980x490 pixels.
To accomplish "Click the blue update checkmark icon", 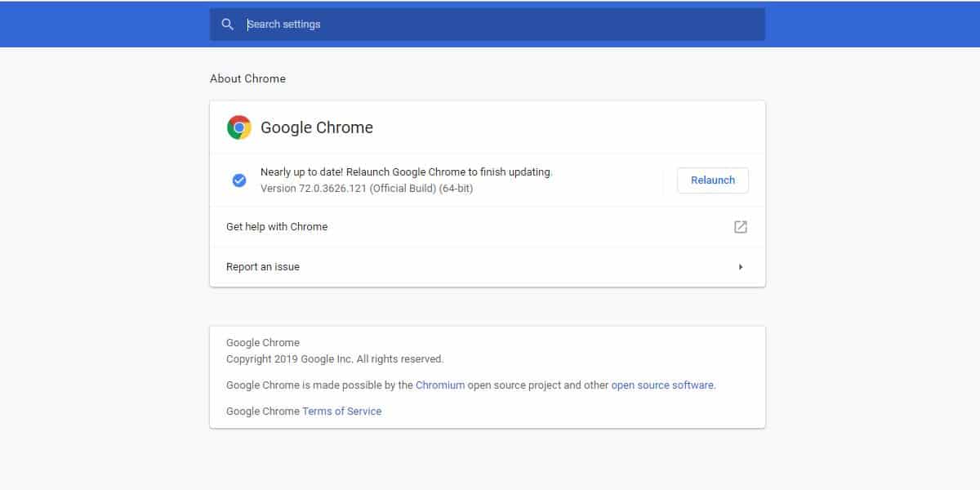I will click(x=239, y=180).
